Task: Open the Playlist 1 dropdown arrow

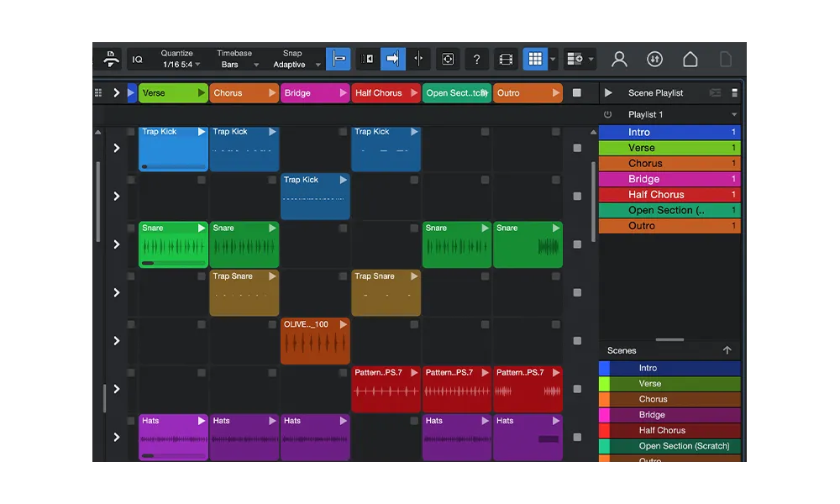Action: 734,114
